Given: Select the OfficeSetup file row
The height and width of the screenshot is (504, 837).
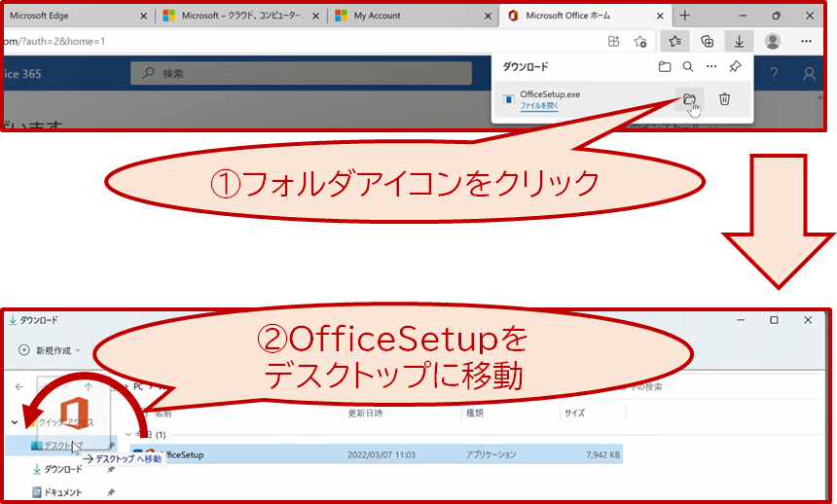Looking at the screenshot, I should point(377,455).
